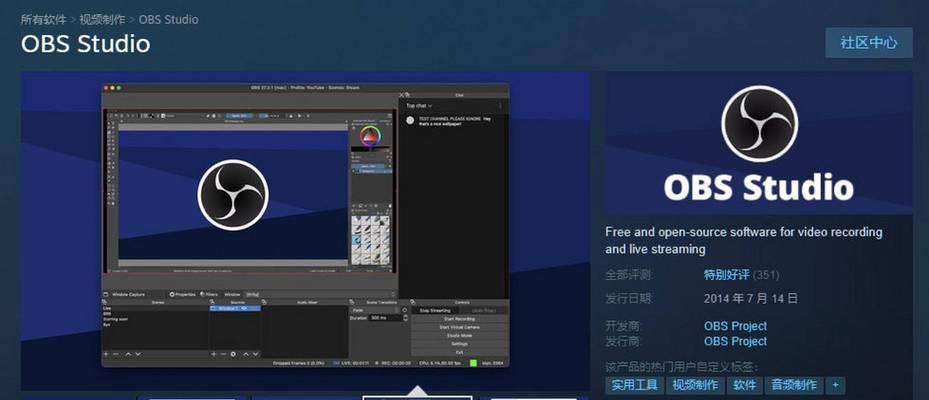Open the 开发商 OBS Project link

pyautogui.click(x=735, y=326)
